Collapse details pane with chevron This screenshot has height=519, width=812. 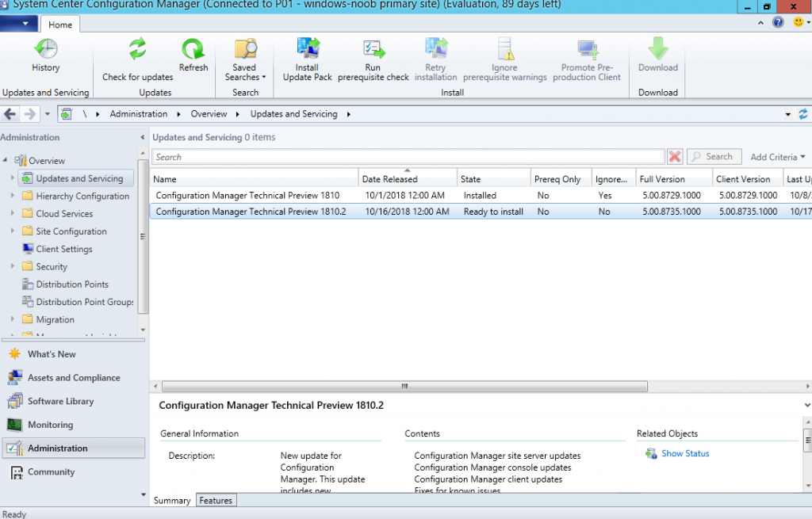pos(807,405)
